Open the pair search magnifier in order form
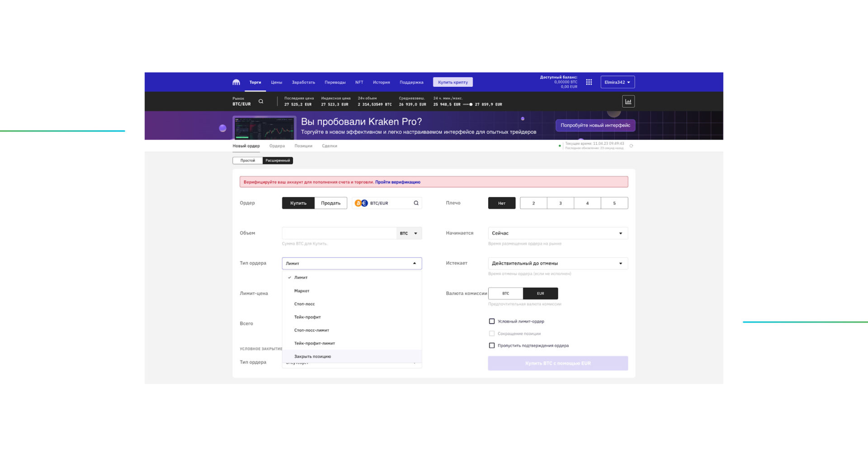 pyautogui.click(x=415, y=203)
